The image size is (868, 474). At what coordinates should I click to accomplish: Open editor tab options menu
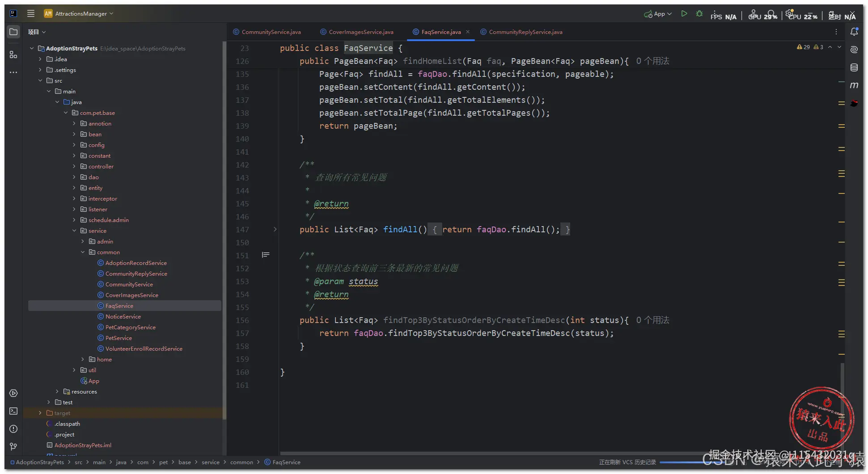[x=836, y=32]
